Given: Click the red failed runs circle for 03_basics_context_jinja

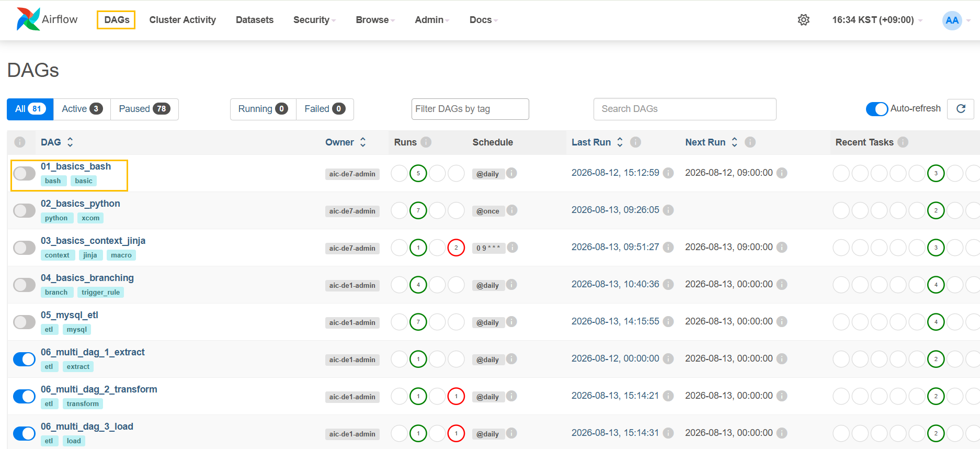Looking at the screenshot, I should click(456, 248).
